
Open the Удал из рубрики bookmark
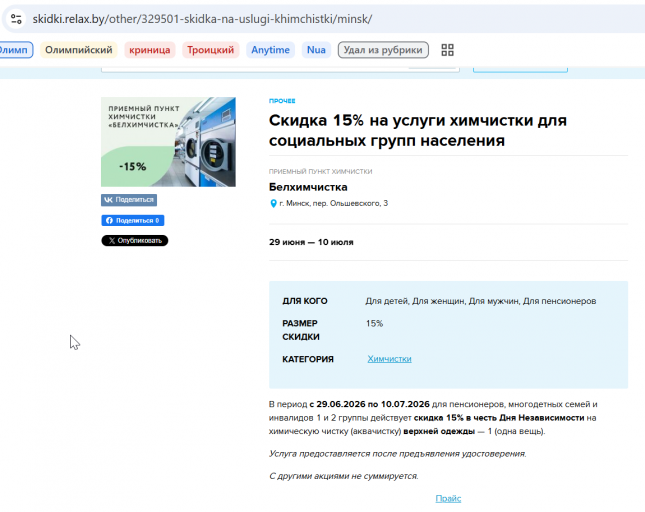tap(383, 50)
